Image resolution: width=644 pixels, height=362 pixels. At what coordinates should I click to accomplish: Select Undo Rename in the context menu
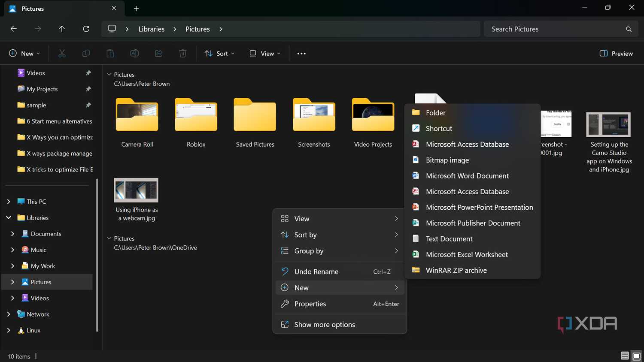[340, 271]
